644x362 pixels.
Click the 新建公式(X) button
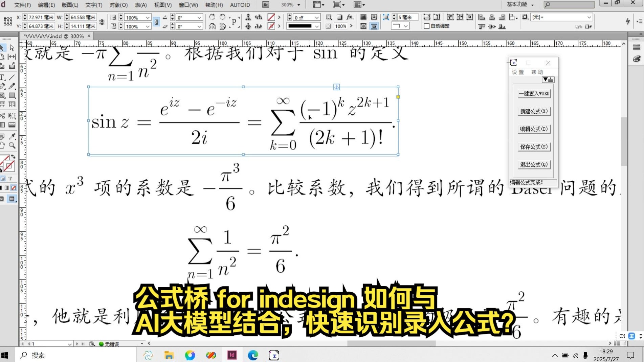click(534, 111)
